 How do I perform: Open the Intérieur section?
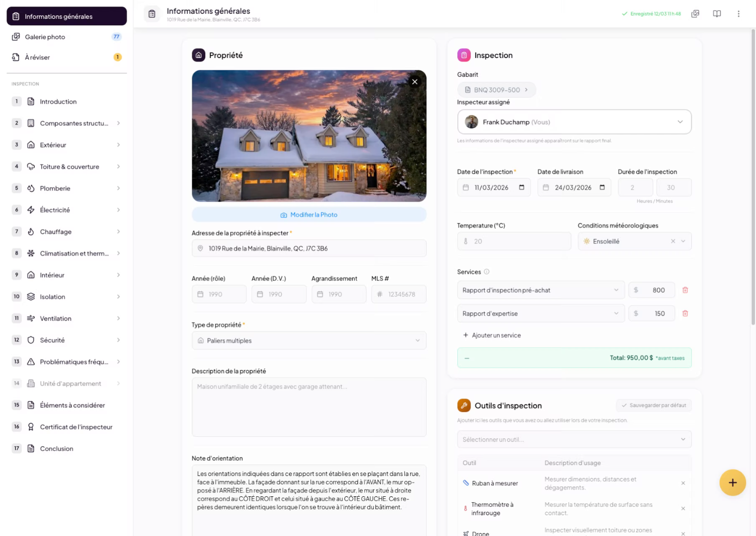point(67,275)
